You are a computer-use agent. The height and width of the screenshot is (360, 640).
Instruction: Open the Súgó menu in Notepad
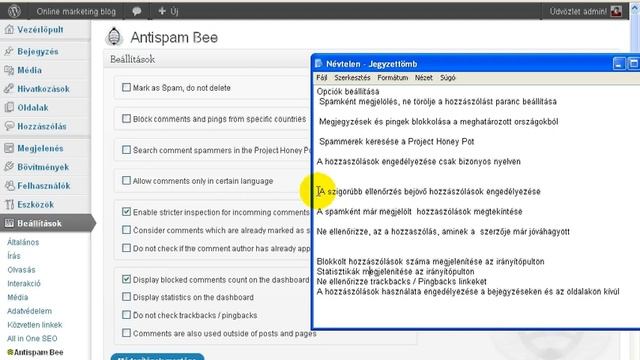click(448, 78)
